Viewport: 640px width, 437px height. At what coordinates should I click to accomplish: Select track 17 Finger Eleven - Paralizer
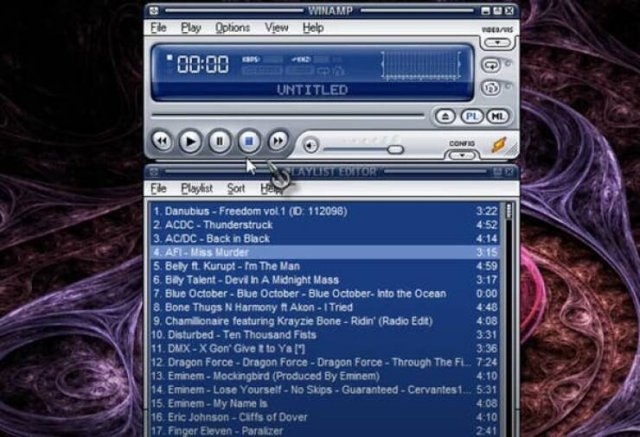click(325, 431)
